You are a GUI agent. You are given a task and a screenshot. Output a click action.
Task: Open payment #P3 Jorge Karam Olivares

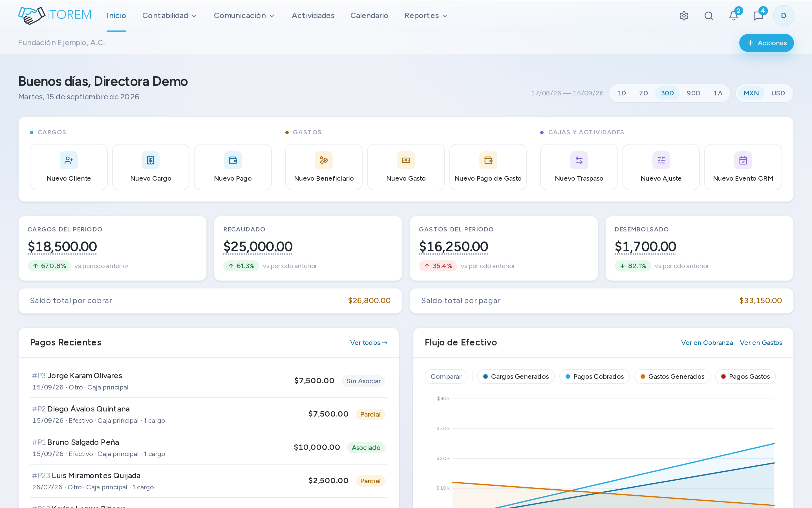208,381
